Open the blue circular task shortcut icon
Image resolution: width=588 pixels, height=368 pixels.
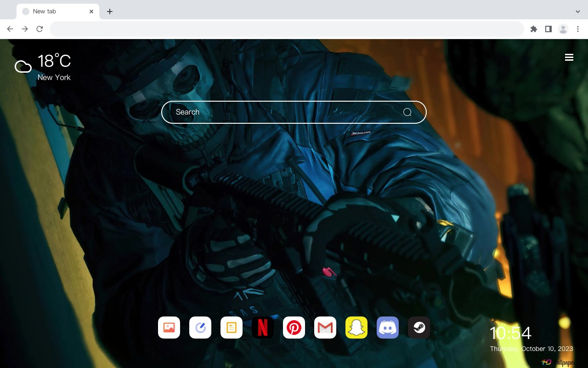pyautogui.click(x=200, y=328)
